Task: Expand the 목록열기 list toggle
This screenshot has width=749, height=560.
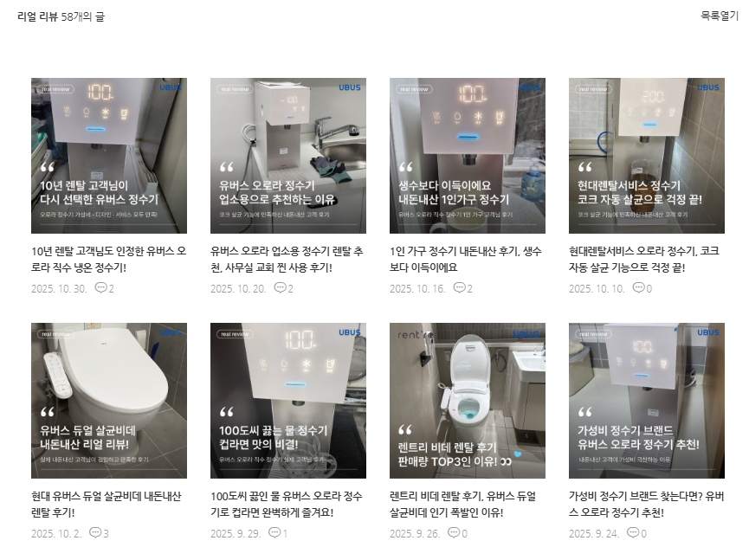Action: 720,16
